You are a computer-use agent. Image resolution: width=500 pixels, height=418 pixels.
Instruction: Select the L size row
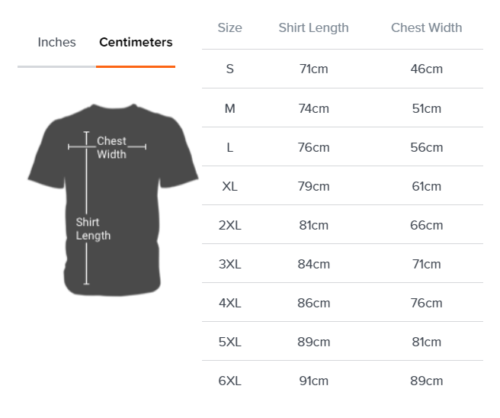click(x=342, y=147)
